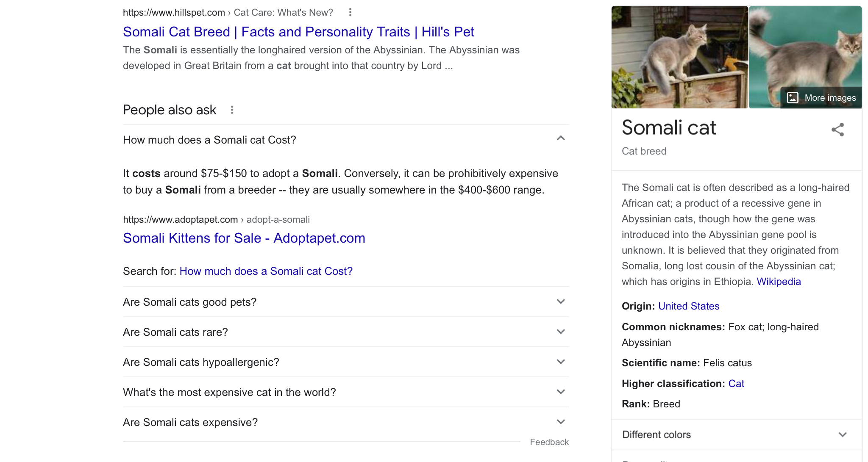Expand 'What's the most expensive cat in the world?'

click(560, 392)
